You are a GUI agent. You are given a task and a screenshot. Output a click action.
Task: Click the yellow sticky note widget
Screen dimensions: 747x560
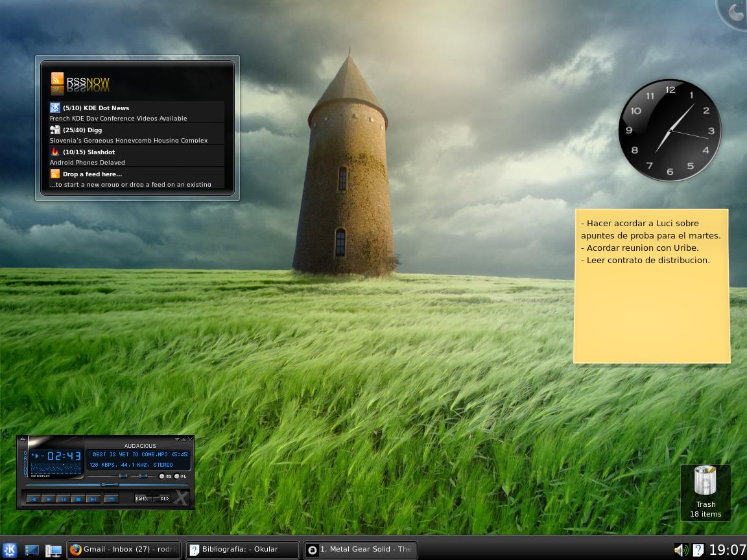point(652,286)
